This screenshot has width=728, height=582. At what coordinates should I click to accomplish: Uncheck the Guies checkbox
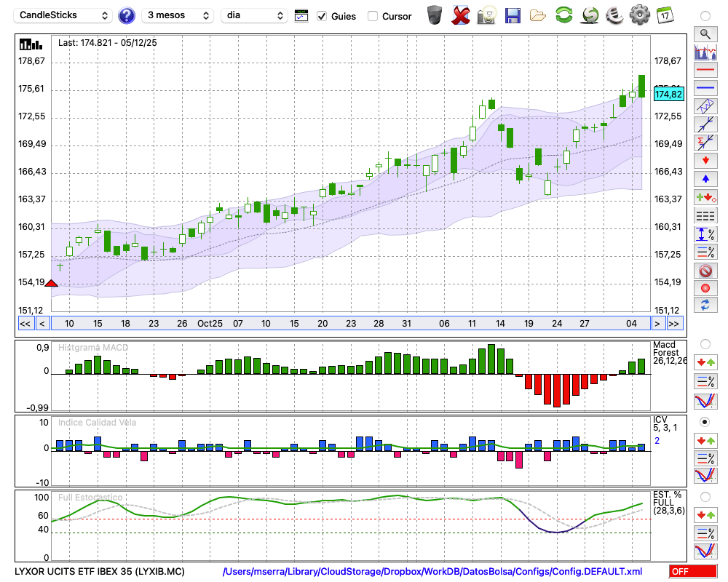[x=321, y=16]
